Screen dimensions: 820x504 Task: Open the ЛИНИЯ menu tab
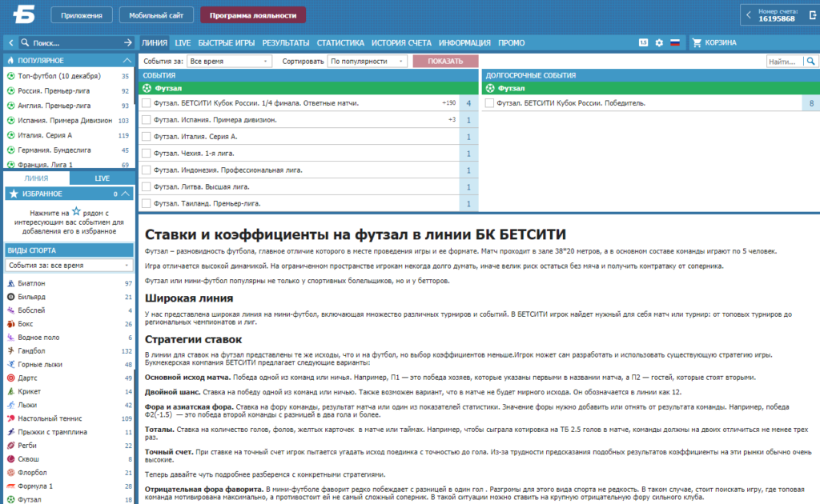(x=155, y=43)
